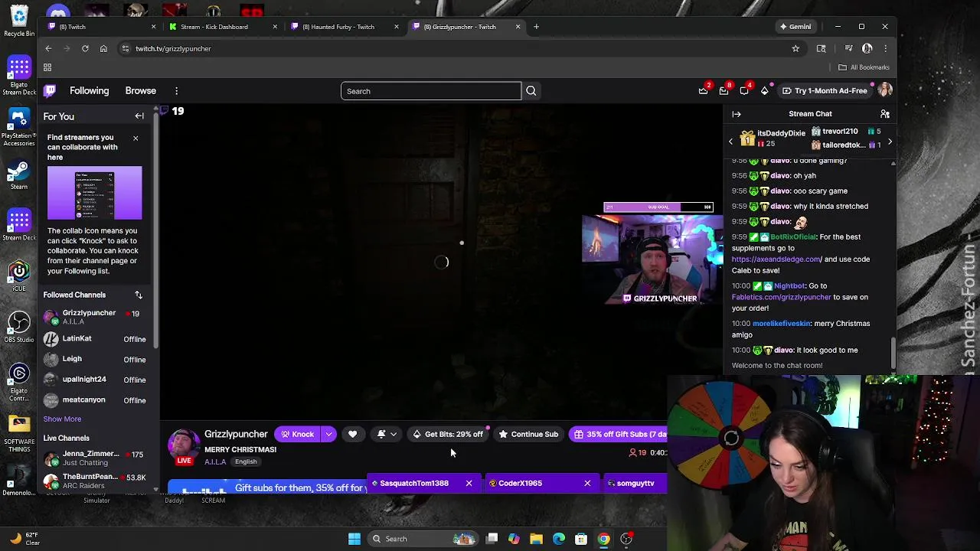The image size is (980, 551).
Task: Click the A.I.L.A game category link
Action: 215,461
